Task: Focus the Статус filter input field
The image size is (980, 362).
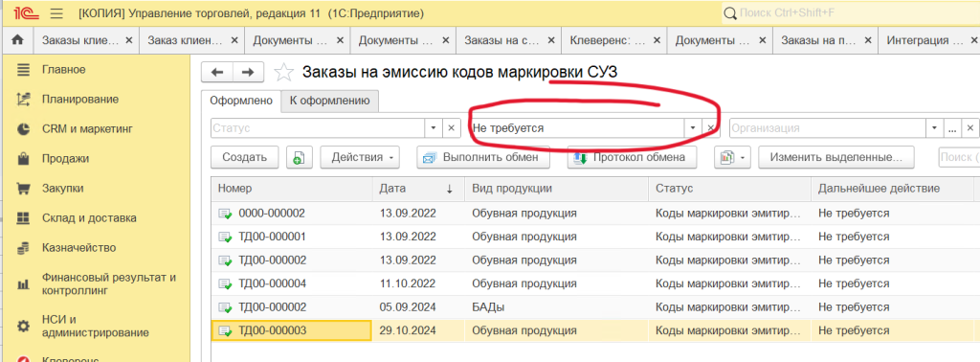Action: point(319,127)
